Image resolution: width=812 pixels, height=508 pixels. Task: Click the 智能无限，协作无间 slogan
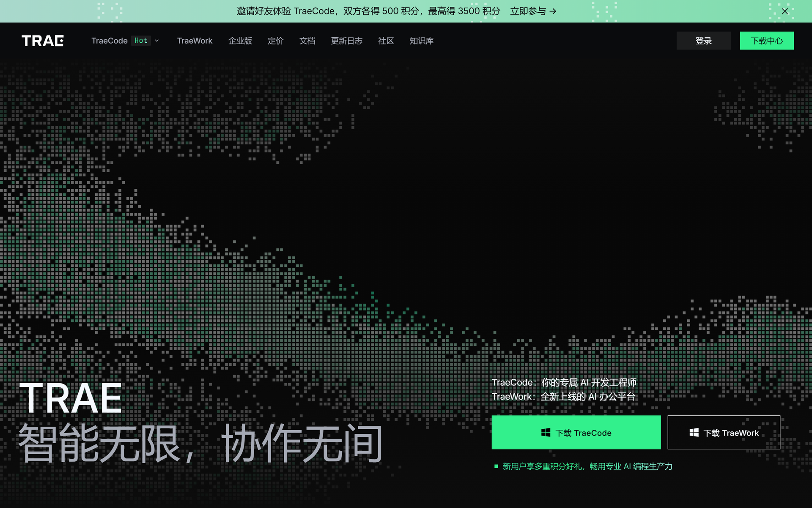tap(200, 443)
